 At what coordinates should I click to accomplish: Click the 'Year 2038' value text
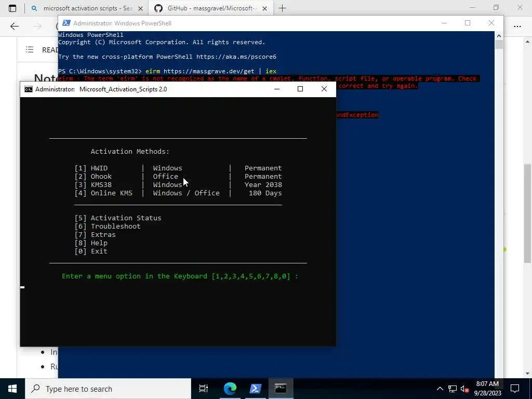pyautogui.click(x=263, y=184)
